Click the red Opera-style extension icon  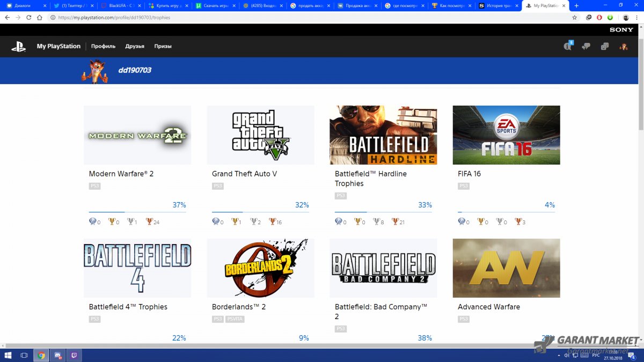tap(599, 17)
